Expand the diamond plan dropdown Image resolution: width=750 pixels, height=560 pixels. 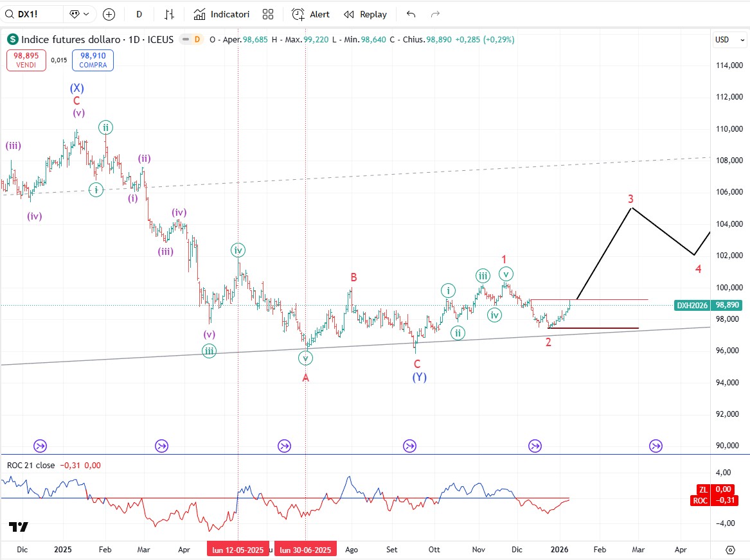[81, 14]
